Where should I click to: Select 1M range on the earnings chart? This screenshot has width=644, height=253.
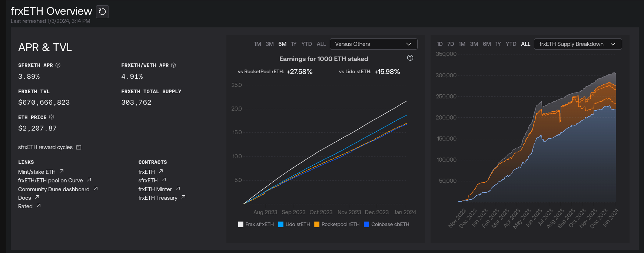tap(258, 44)
